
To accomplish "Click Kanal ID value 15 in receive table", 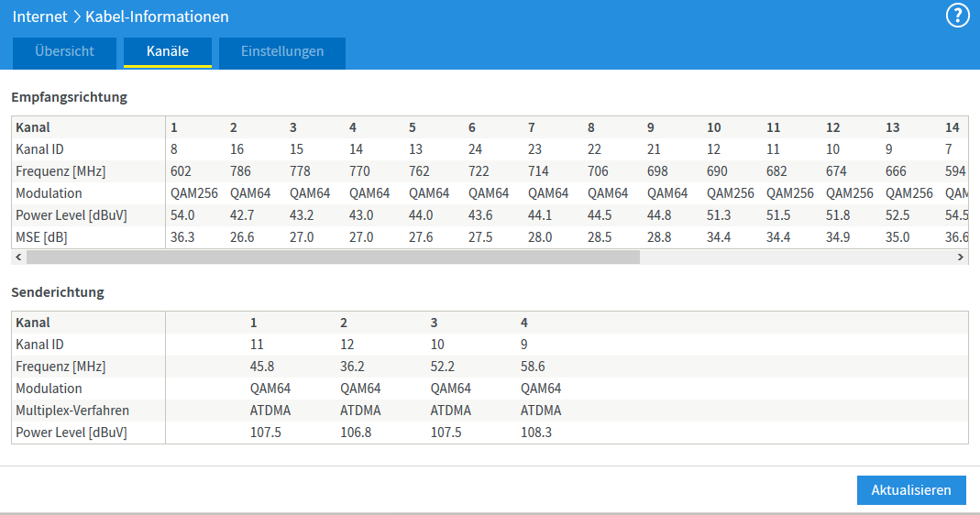I will coord(296,149).
